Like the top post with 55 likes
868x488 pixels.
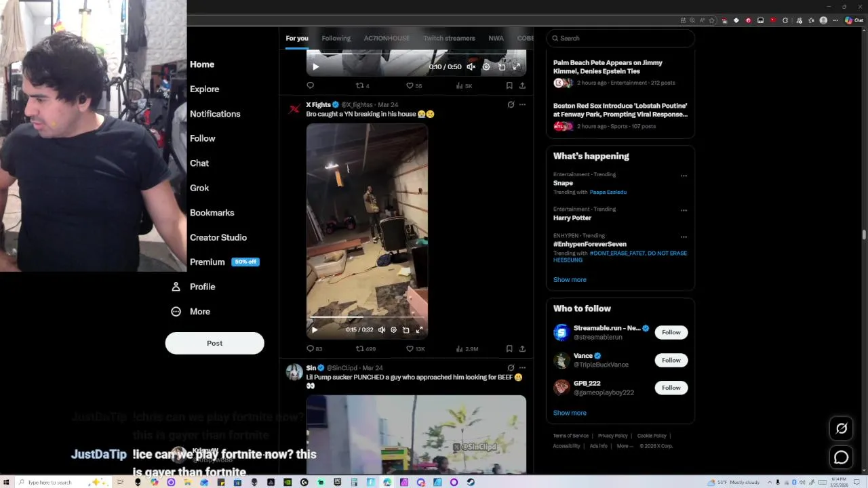pyautogui.click(x=414, y=85)
